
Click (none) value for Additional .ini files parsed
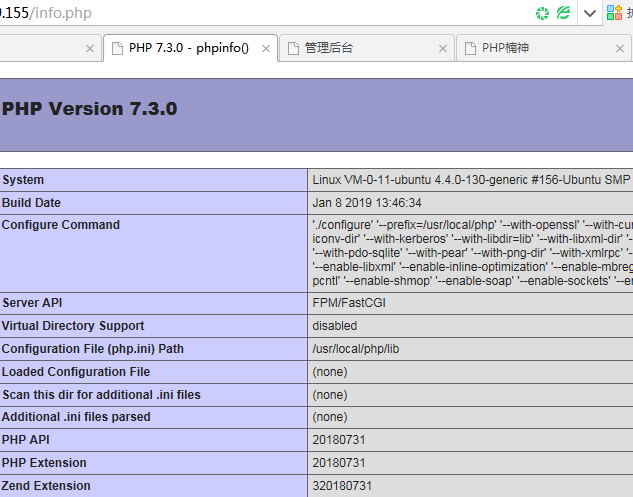(330, 417)
